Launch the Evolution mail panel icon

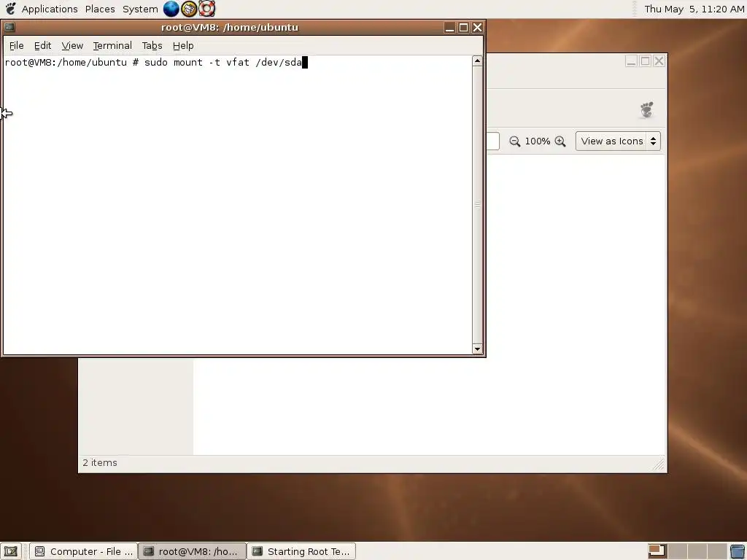[x=189, y=9]
